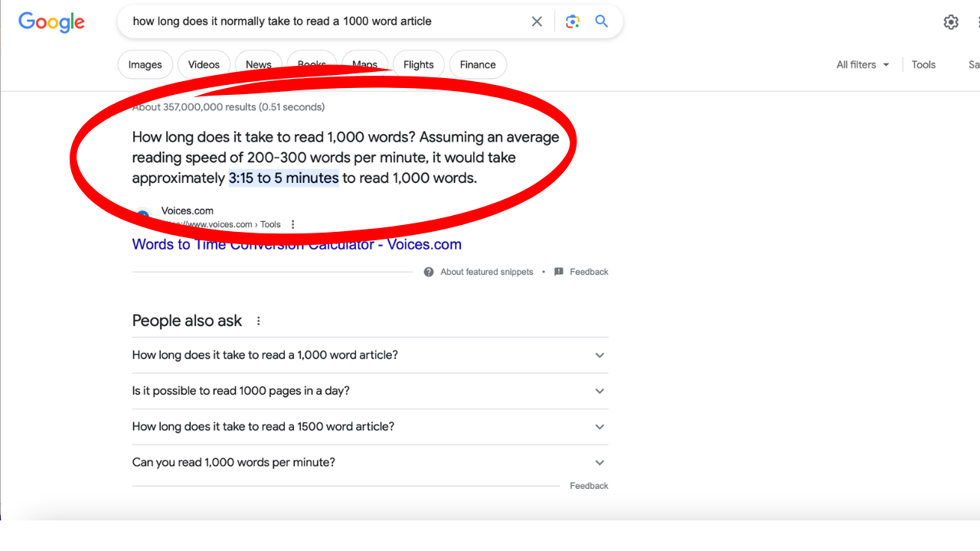Expand 'Can you read 1,000 words per minute?'

[371, 462]
